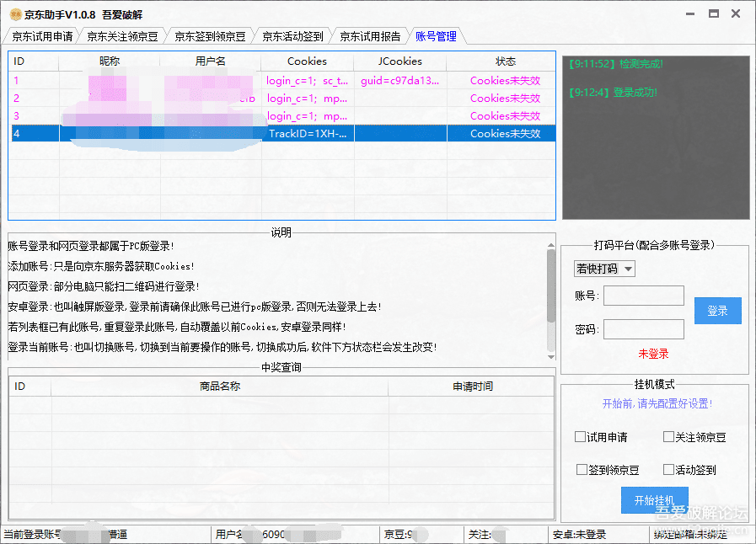Check the 签到领京豆 option
Screen dimensions: 756x544
(582, 470)
